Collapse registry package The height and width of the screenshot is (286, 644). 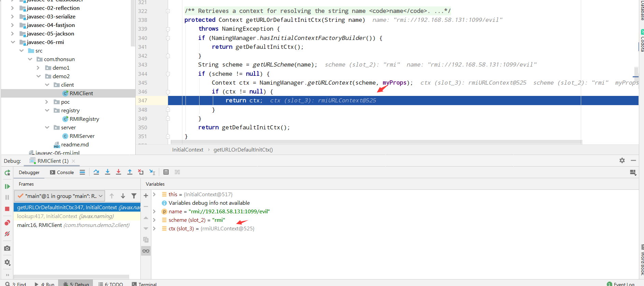[x=47, y=110]
